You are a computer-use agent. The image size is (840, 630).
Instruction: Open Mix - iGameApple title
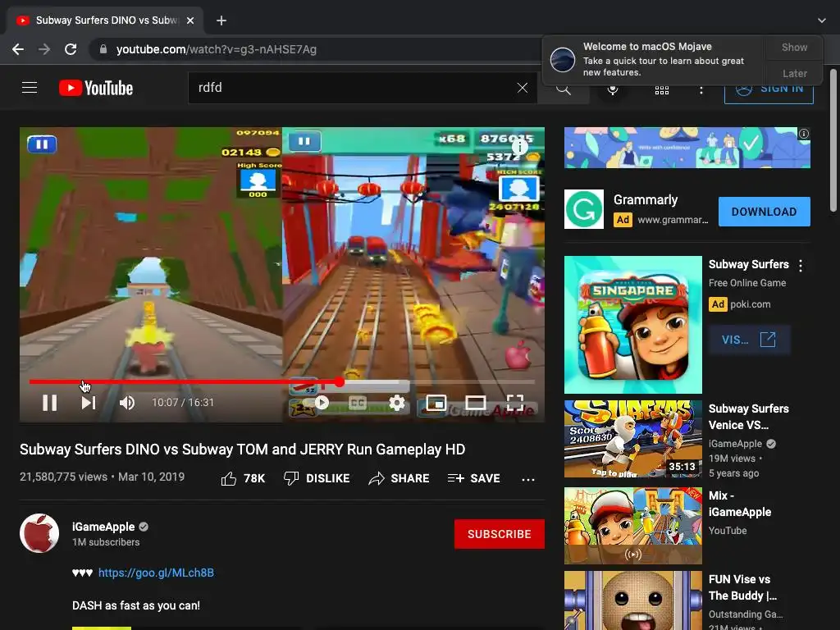[x=740, y=504]
